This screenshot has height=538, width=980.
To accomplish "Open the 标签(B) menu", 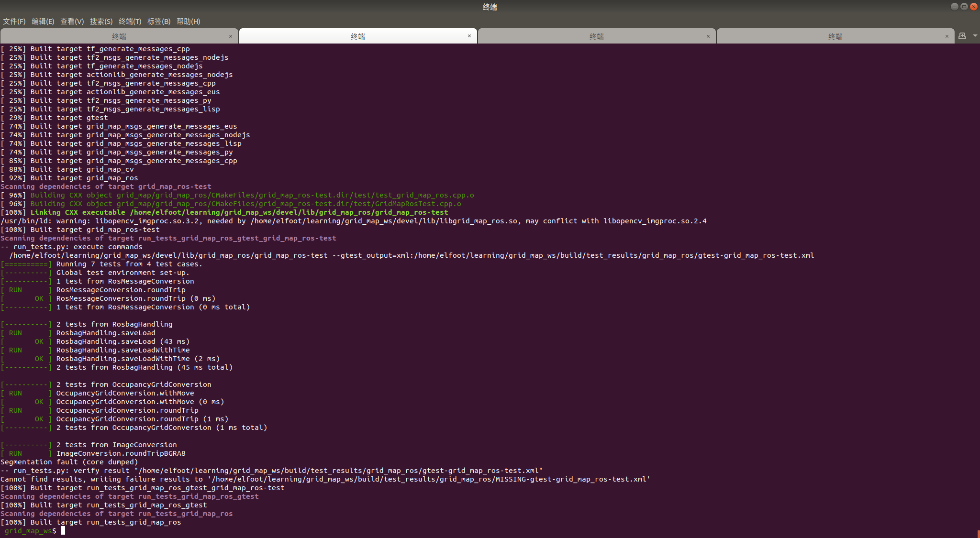I will [158, 22].
